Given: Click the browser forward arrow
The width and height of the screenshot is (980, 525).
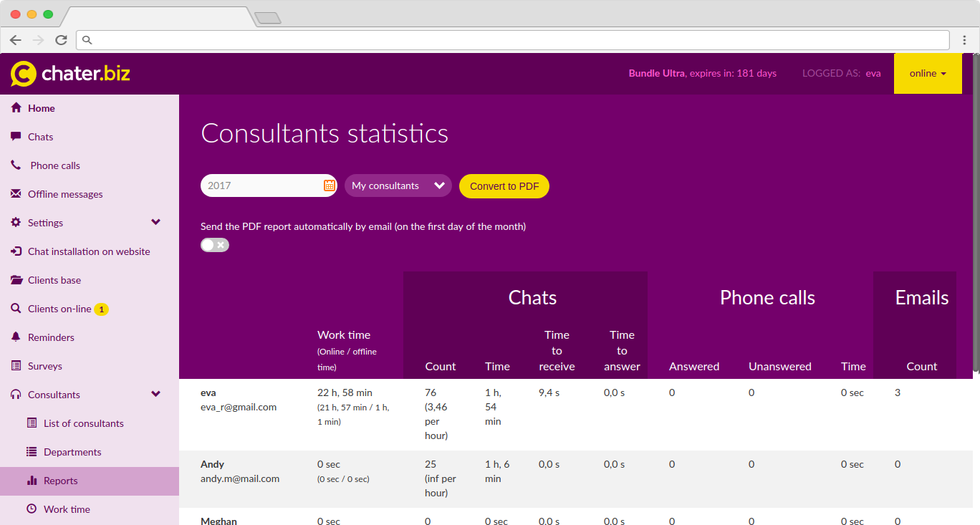Looking at the screenshot, I should pos(39,40).
